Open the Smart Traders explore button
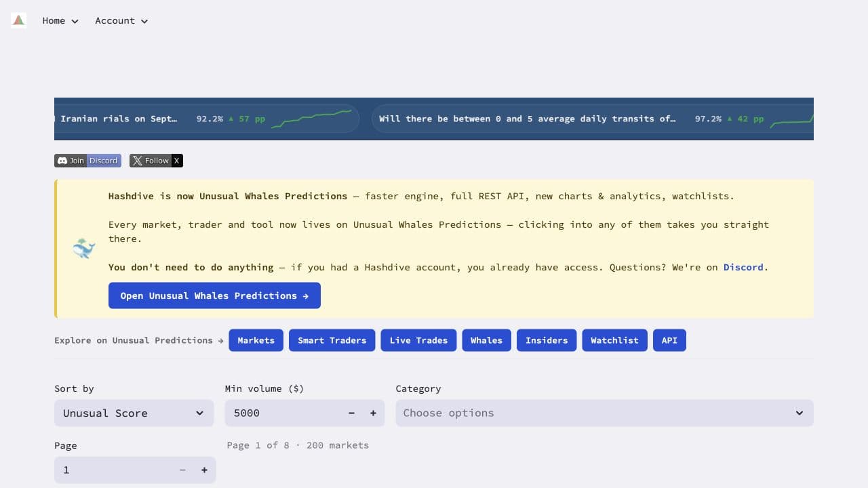868x488 pixels. tap(332, 340)
